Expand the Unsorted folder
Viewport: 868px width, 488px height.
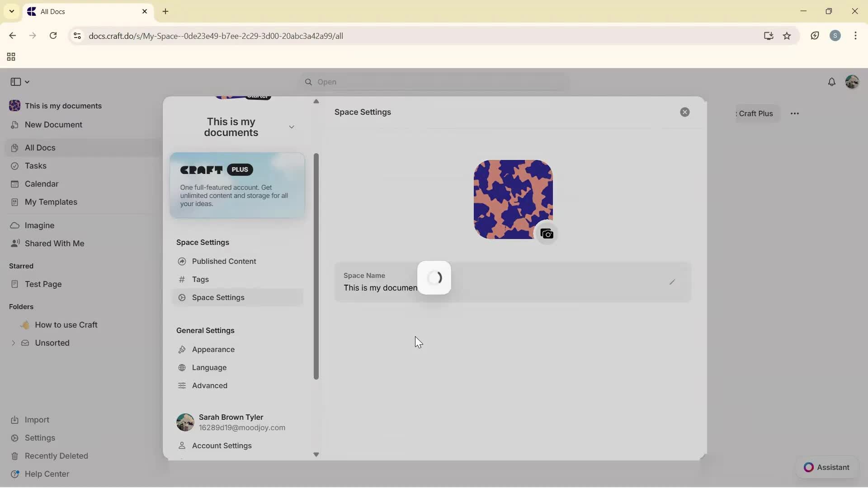(13, 343)
